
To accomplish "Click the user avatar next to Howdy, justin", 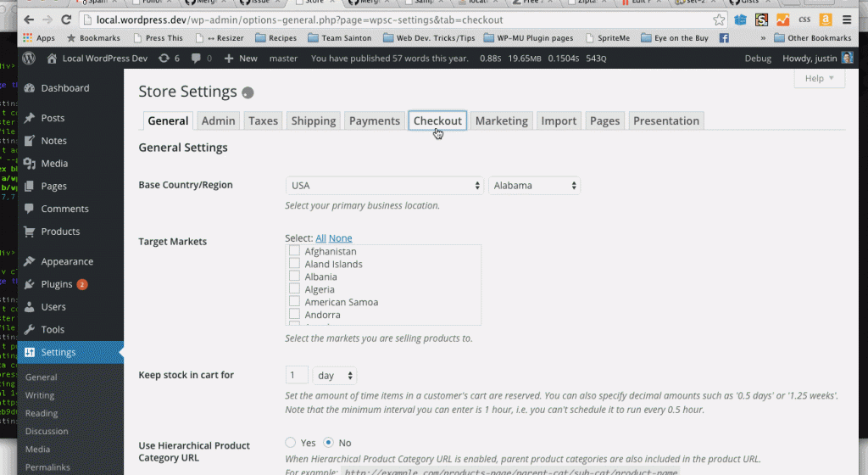I will (x=847, y=58).
